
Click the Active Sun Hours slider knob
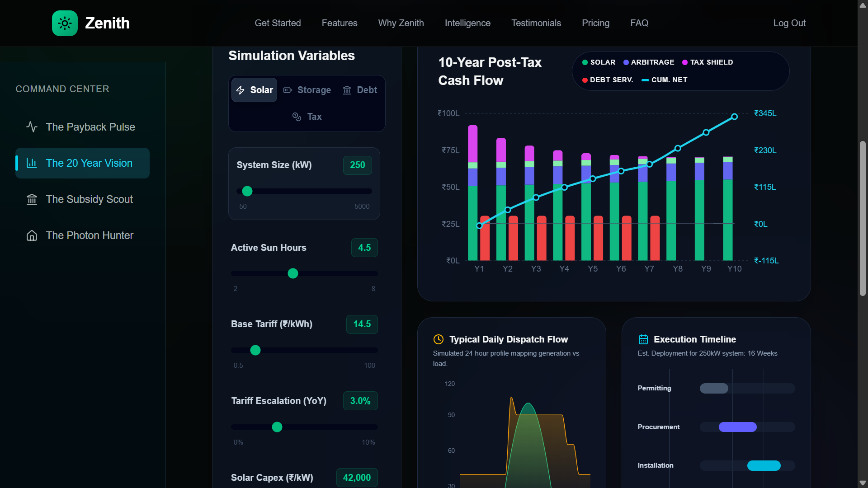point(293,273)
